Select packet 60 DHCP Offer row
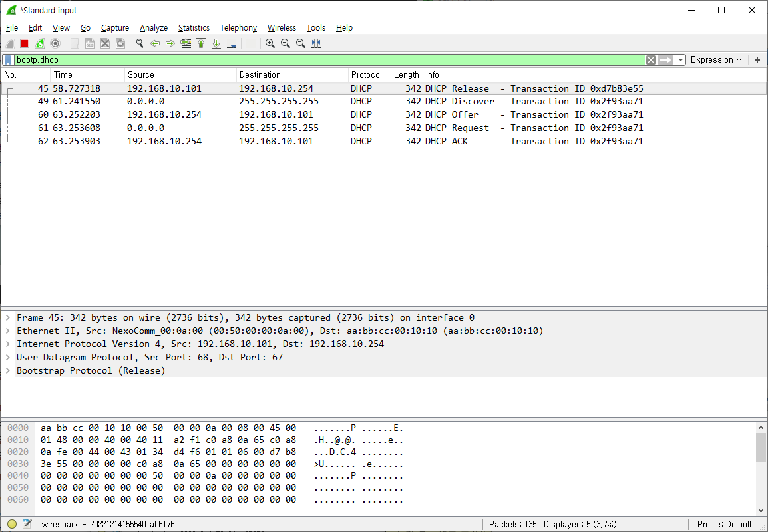768x532 pixels. point(384,114)
